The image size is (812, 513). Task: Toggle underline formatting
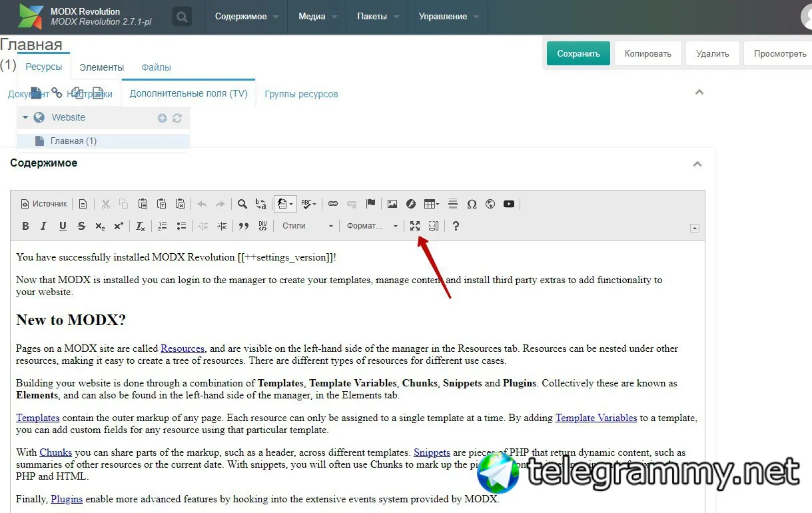(x=63, y=226)
